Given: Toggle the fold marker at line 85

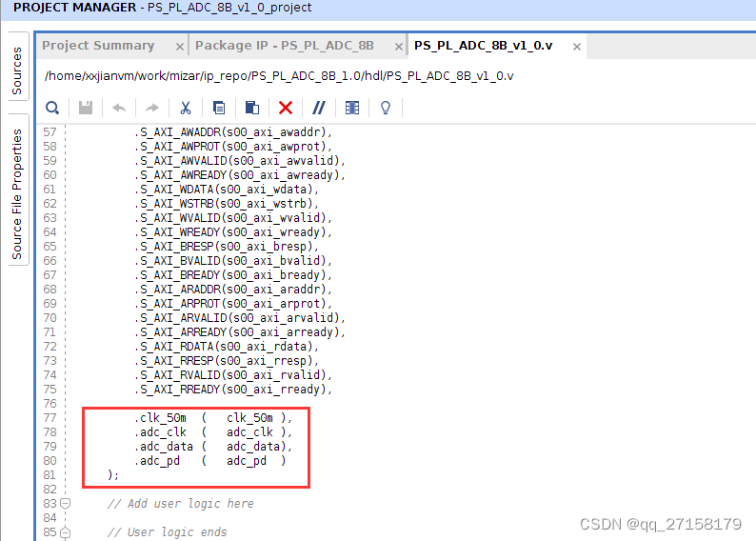Looking at the screenshot, I should (x=65, y=532).
